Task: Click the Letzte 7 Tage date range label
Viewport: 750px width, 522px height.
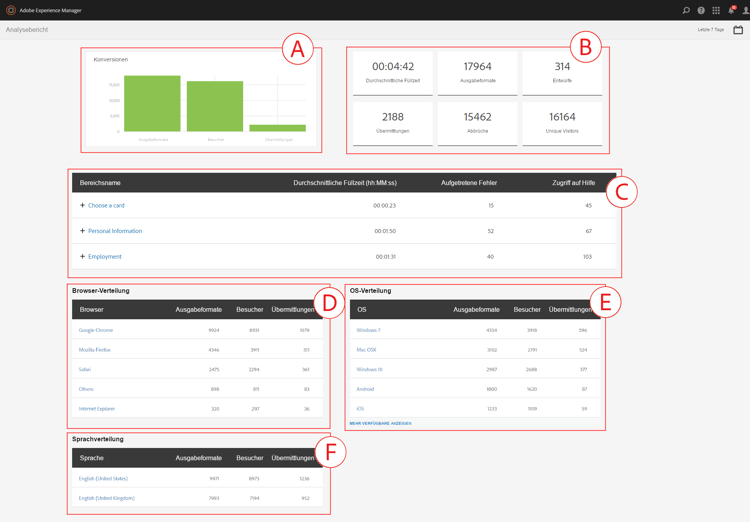Action: [x=710, y=30]
